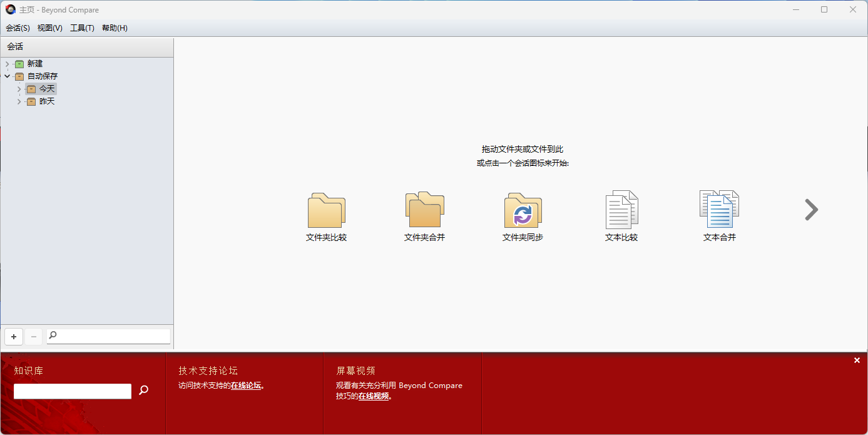The image size is (868, 435).
Task: Click the knowledge base search magnifier icon
Action: [143, 391]
